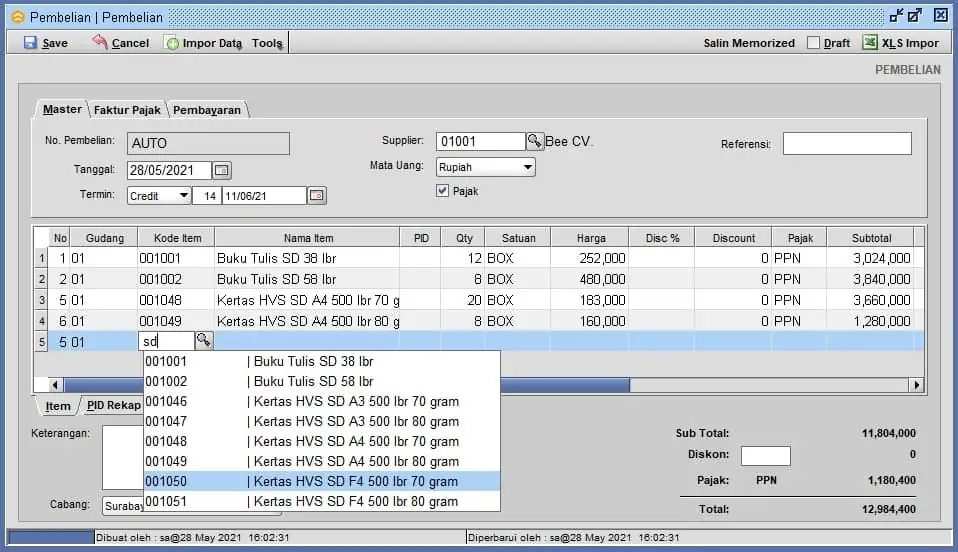Click the Save floppy disk icon

pyautogui.click(x=30, y=43)
